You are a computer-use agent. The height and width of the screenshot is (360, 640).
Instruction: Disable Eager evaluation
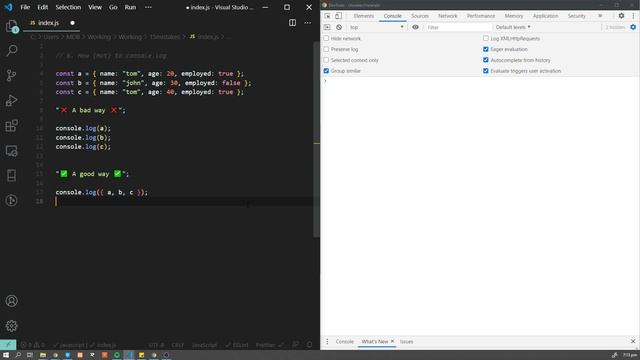[x=486, y=49]
